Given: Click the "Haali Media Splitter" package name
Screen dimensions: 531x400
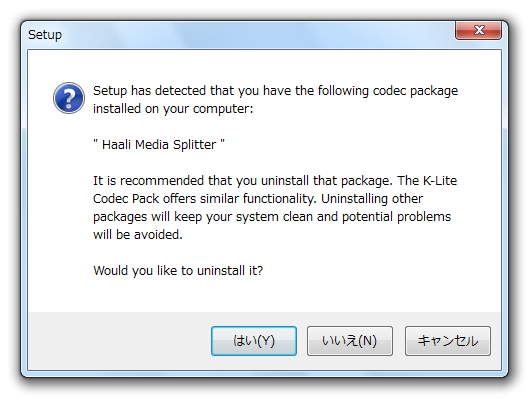Looking at the screenshot, I should pos(159,145).
